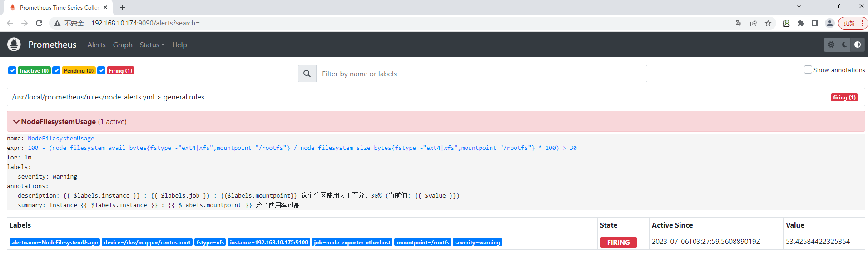The width and height of the screenshot is (868, 263).
Task: Toggle the Firing alerts checkbox
Action: pos(101,70)
